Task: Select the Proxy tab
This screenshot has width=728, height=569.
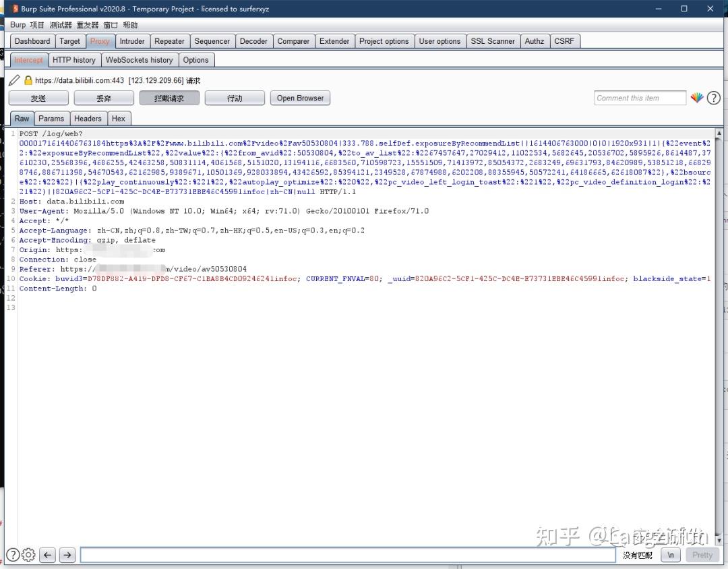Action: click(x=100, y=41)
